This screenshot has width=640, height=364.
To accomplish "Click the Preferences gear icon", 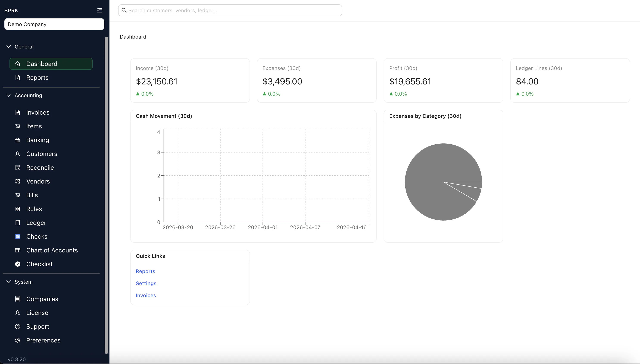I will pos(17,340).
